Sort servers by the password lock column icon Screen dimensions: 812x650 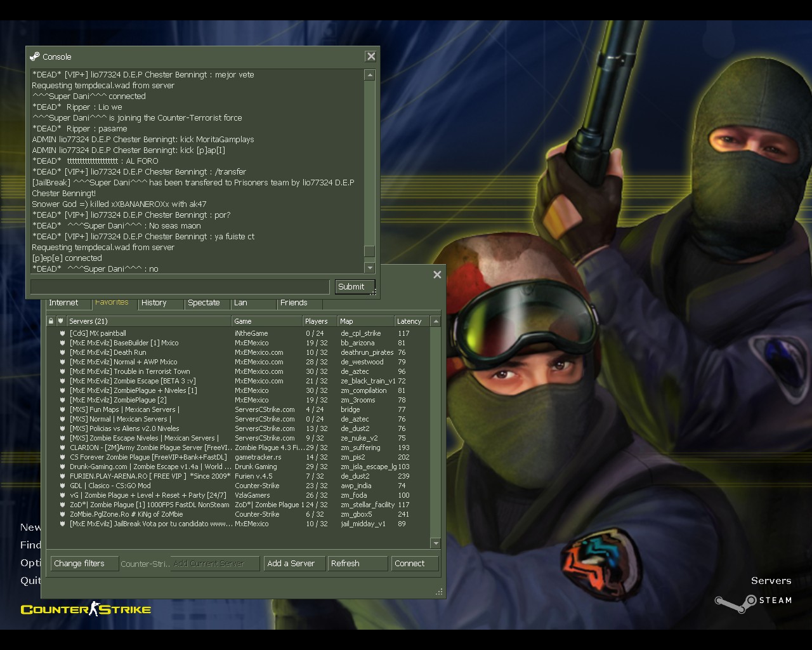pos(51,321)
